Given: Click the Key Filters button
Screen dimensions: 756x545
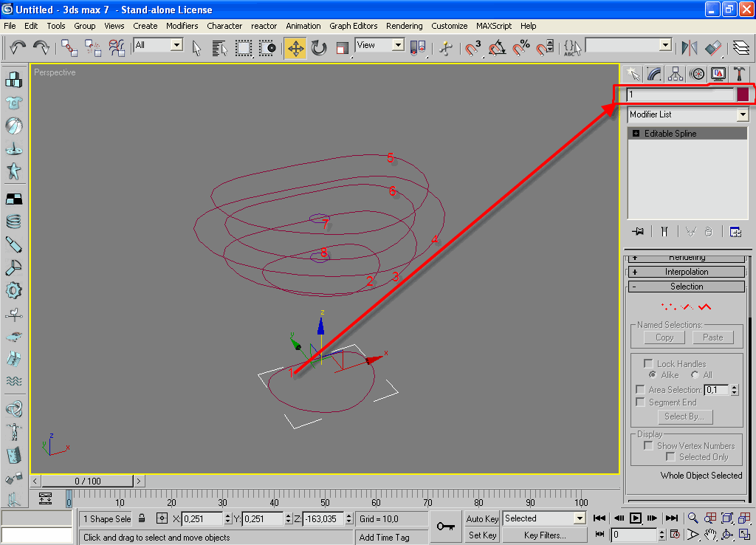Looking at the screenshot, I should pyautogui.click(x=545, y=535).
